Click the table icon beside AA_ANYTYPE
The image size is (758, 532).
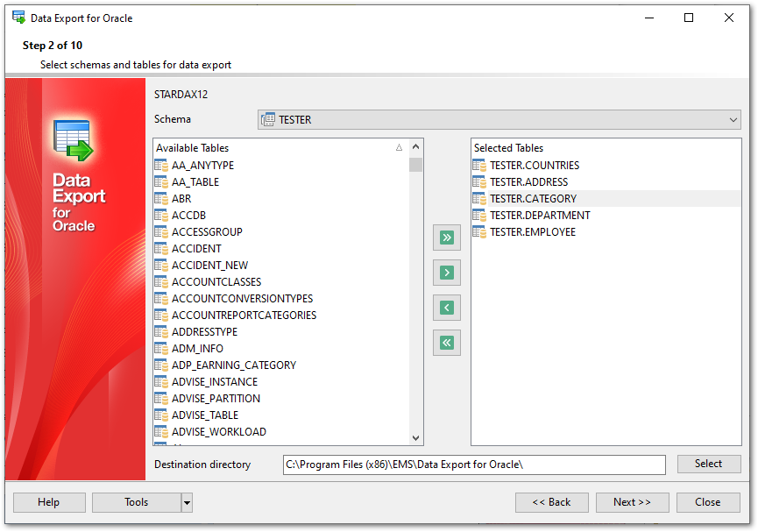(161, 166)
